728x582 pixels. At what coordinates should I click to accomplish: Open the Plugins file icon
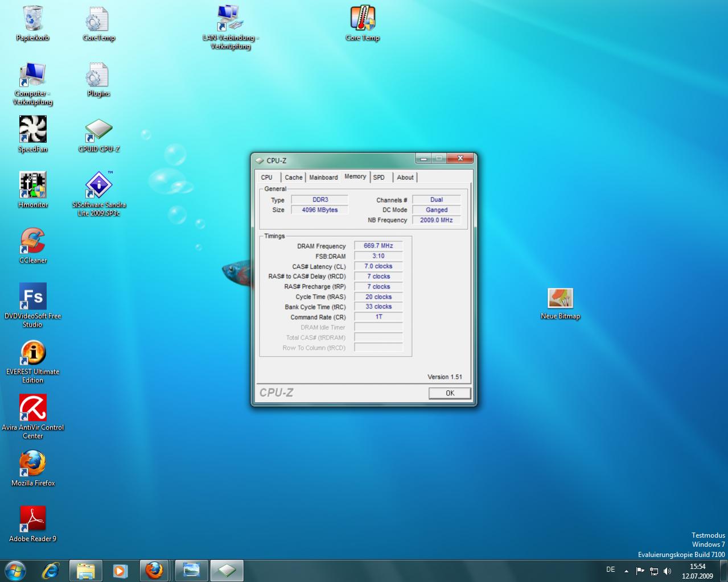98,79
